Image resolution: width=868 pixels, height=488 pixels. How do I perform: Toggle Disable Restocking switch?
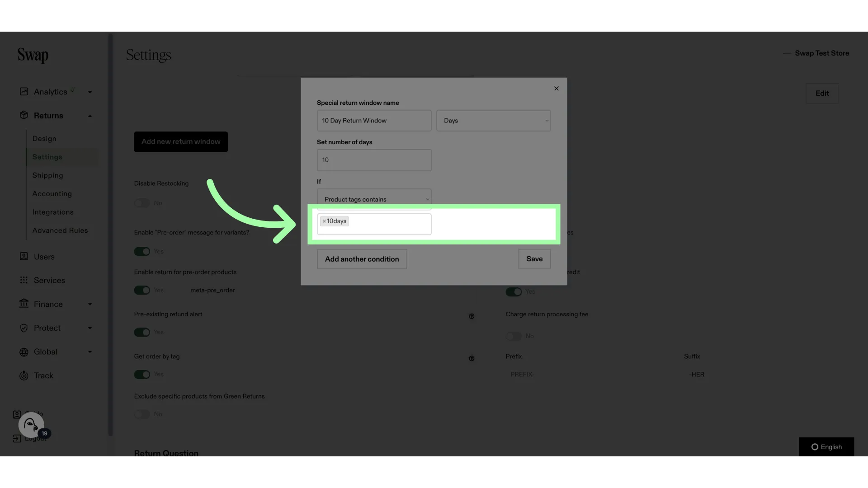(x=142, y=203)
